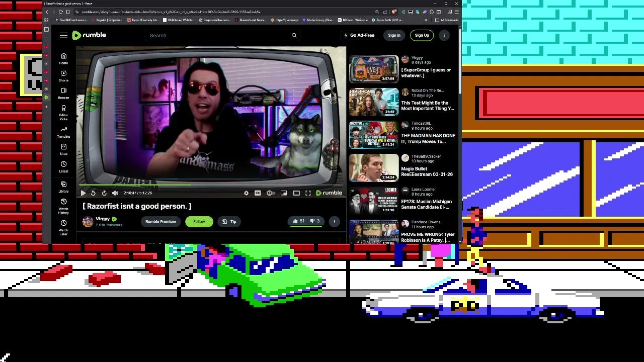Open Magic Bullet ReeEEEstream thumbnail
Screen dimensions: 644x362
point(374,167)
